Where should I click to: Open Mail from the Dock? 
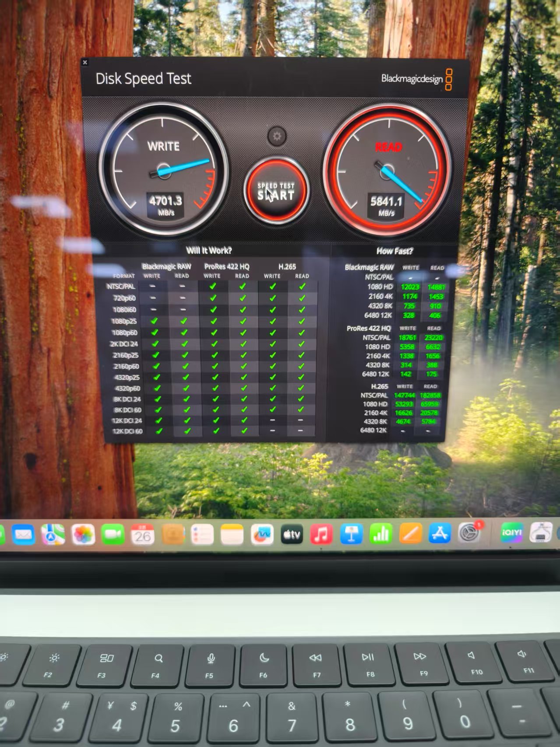point(24,535)
